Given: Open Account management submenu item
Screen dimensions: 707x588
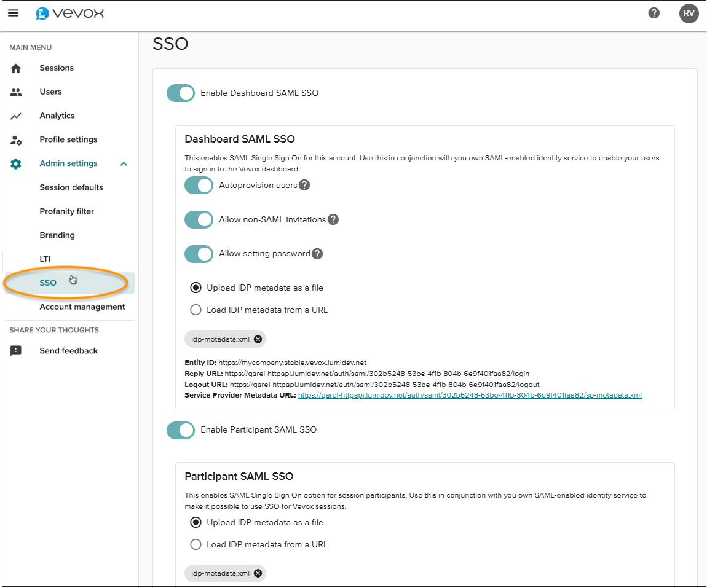Looking at the screenshot, I should pyautogui.click(x=82, y=307).
